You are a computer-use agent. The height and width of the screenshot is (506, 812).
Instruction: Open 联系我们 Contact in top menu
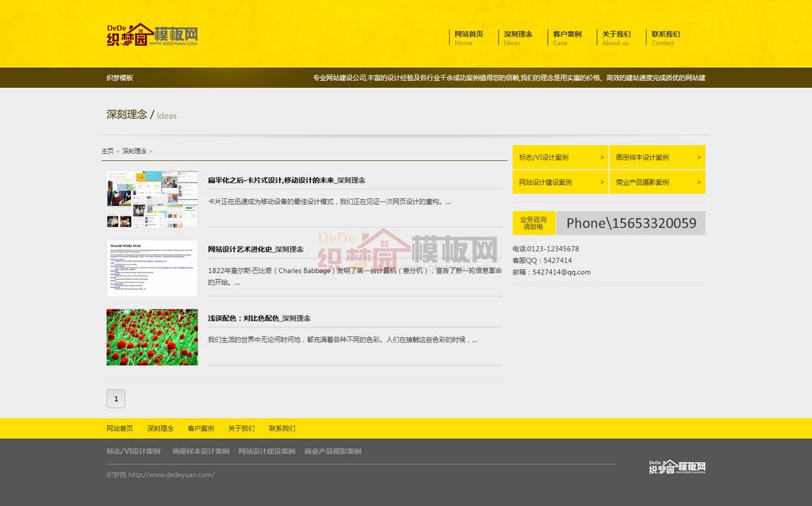point(665,37)
